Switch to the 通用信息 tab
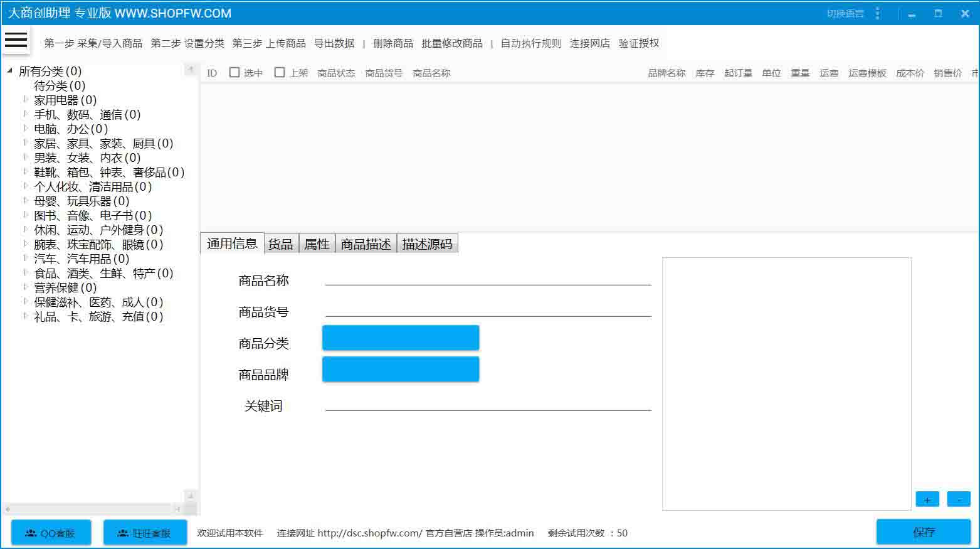The height and width of the screenshot is (549, 980). click(x=232, y=243)
